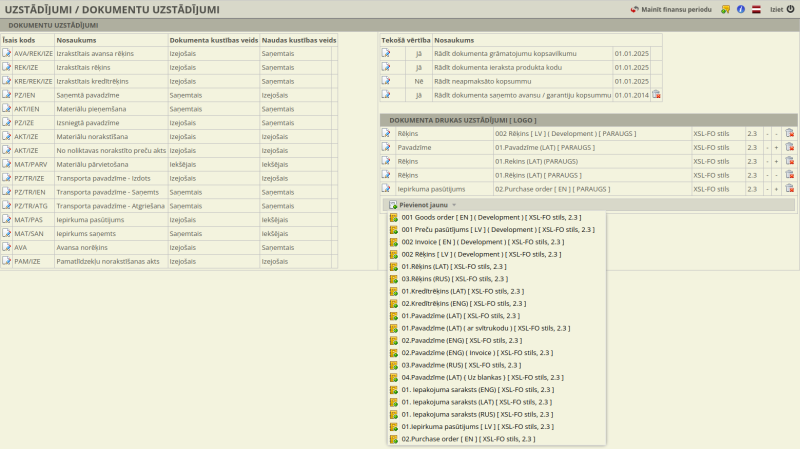Switch language using the Latvian flag icon
This screenshot has height=449, width=800.
point(756,9)
